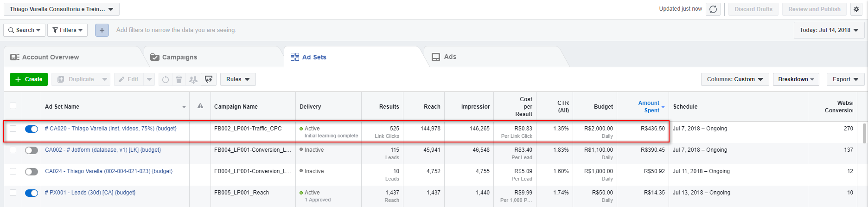Click the plus icon to add filter

(102, 30)
